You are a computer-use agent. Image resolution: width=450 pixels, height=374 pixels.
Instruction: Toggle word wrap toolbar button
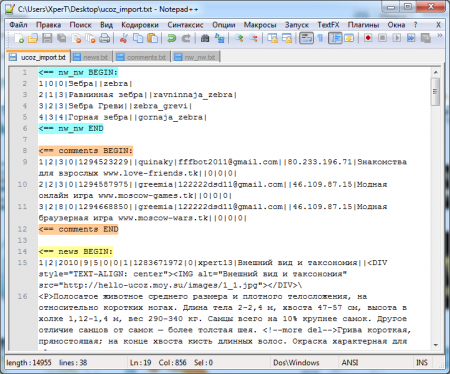click(x=306, y=38)
